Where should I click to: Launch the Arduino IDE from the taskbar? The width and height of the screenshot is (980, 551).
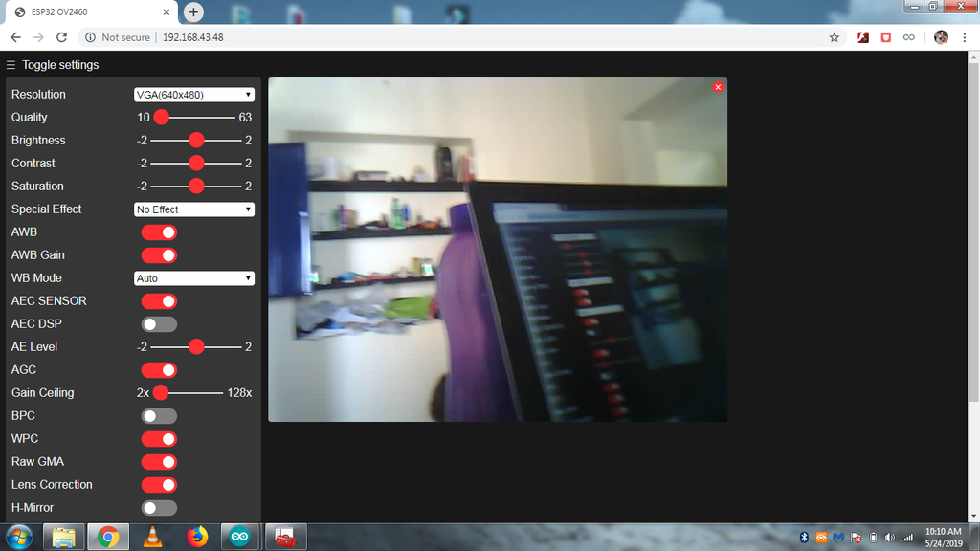(239, 537)
